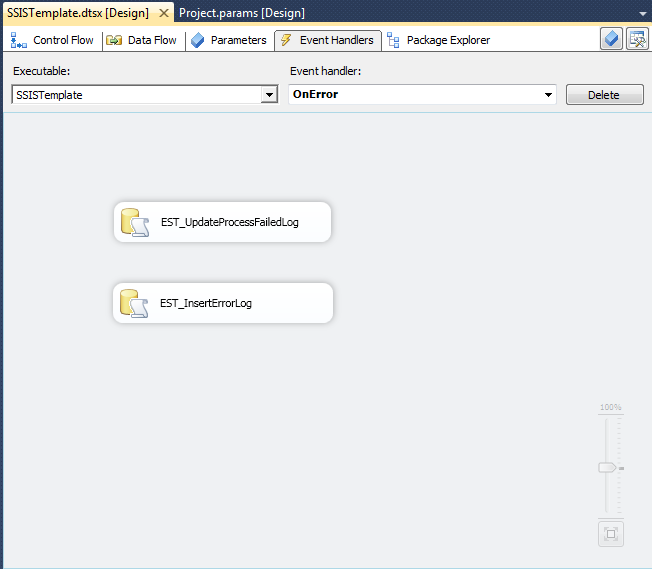Close the SSISTemplate.dtsx document tab
Image resolution: width=652 pixels, height=569 pixels.
[164, 13]
